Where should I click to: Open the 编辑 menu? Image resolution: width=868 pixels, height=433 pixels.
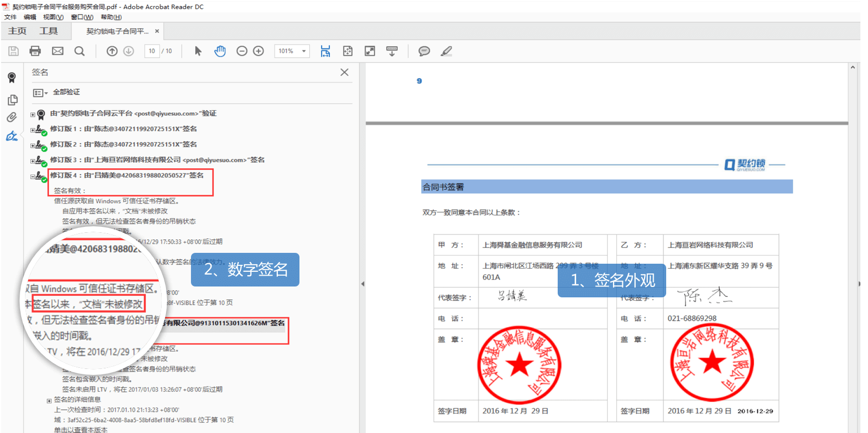(x=30, y=17)
